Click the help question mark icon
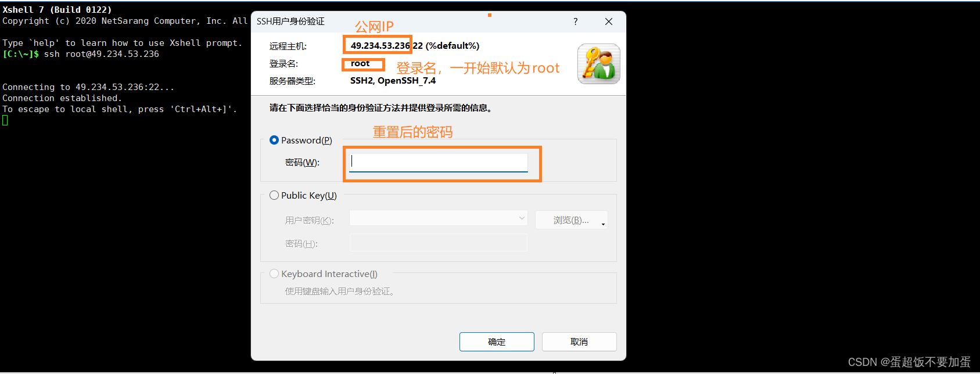Image resolution: width=980 pixels, height=374 pixels. 575,21
